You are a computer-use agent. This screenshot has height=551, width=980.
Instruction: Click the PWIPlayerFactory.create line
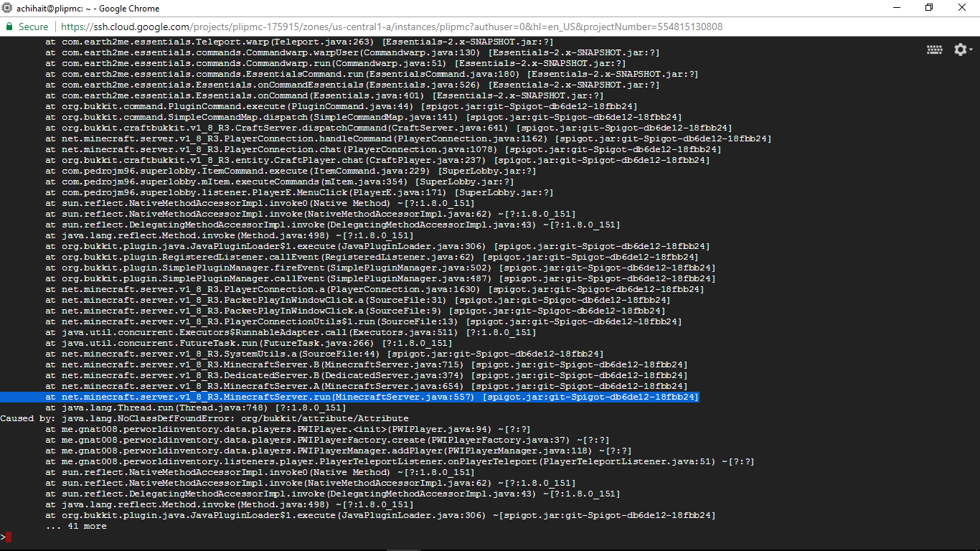[327, 440]
